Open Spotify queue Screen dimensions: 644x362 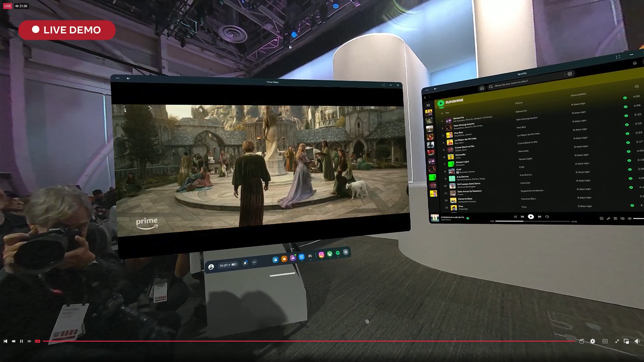[615, 218]
